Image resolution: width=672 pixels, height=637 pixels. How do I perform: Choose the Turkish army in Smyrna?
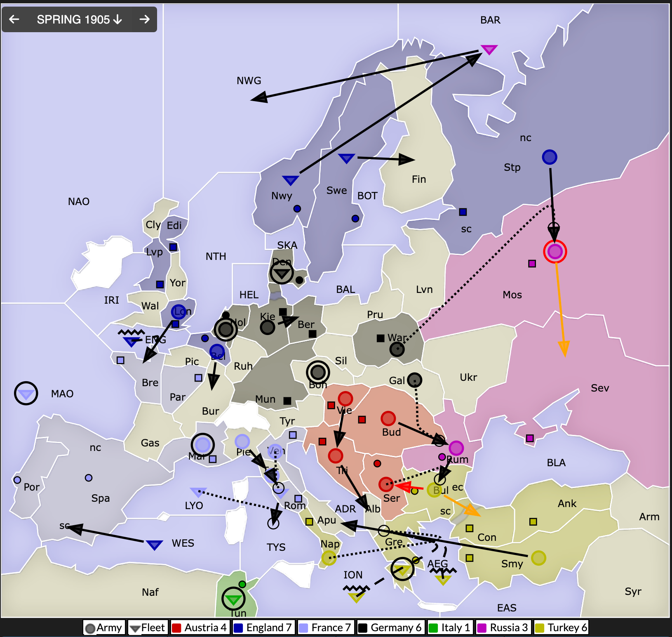coord(538,558)
